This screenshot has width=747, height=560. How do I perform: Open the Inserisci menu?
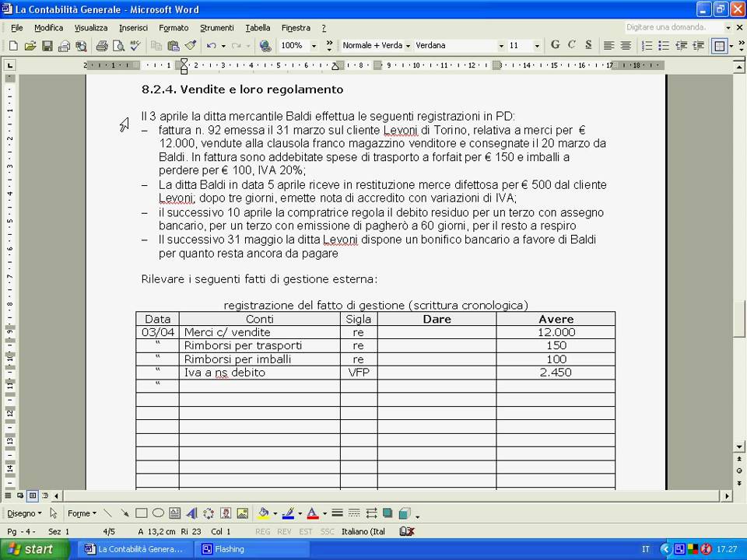click(133, 28)
